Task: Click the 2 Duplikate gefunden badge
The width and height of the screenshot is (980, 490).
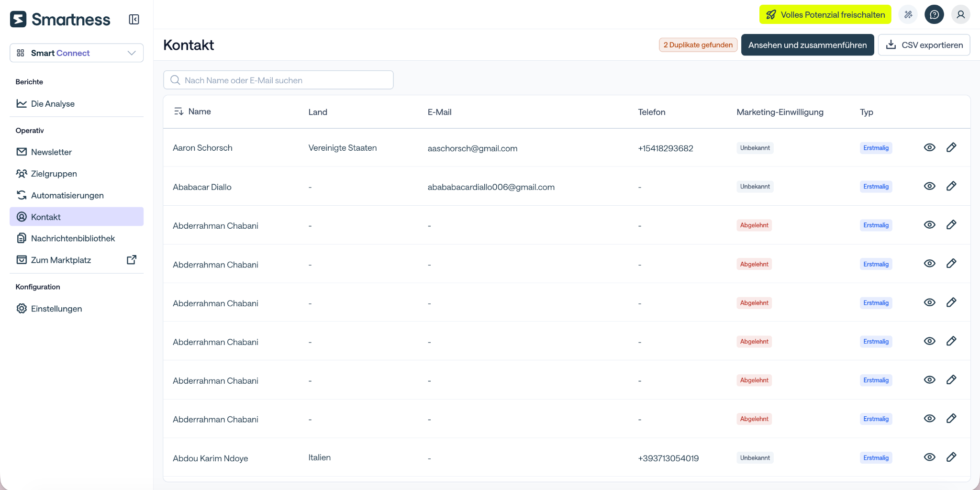Action: click(x=698, y=45)
